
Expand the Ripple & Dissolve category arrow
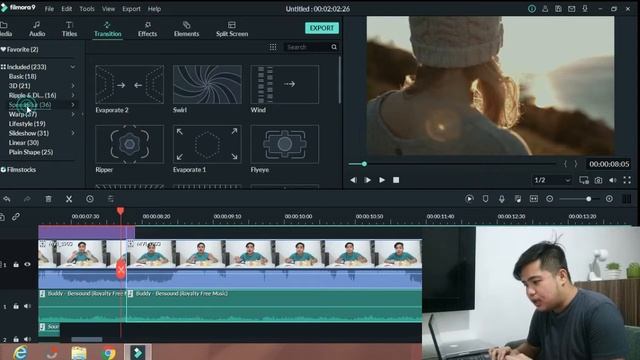click(73, 95)
